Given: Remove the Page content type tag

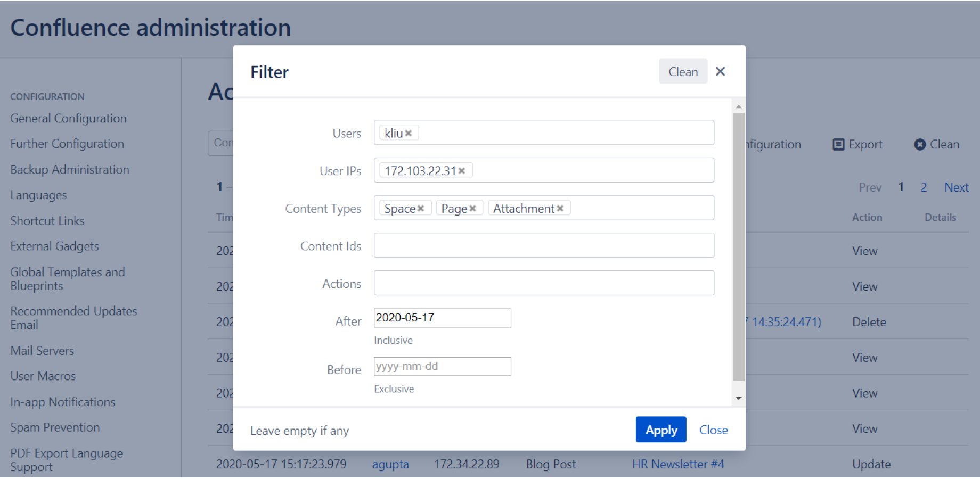Looking at the screenshot, I should pos(472,209).
